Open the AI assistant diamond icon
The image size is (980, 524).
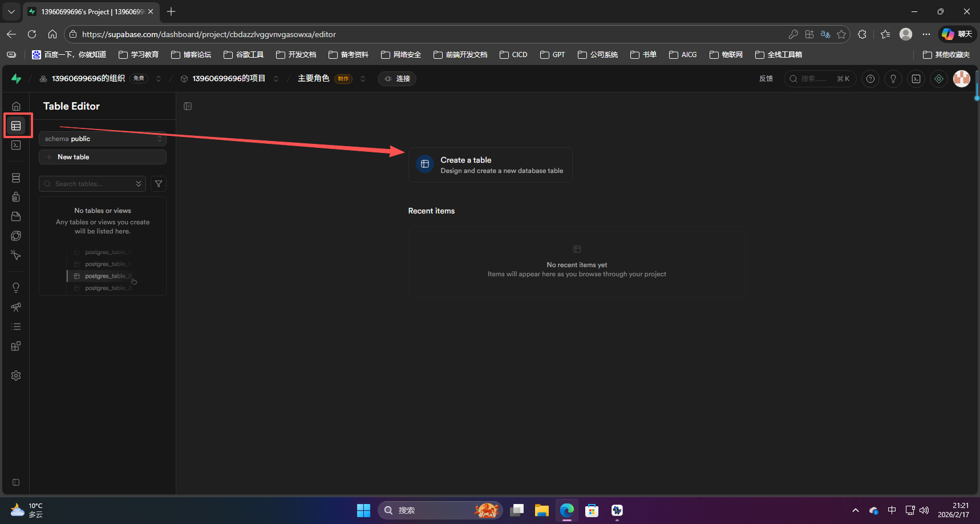tap(939, 79)
